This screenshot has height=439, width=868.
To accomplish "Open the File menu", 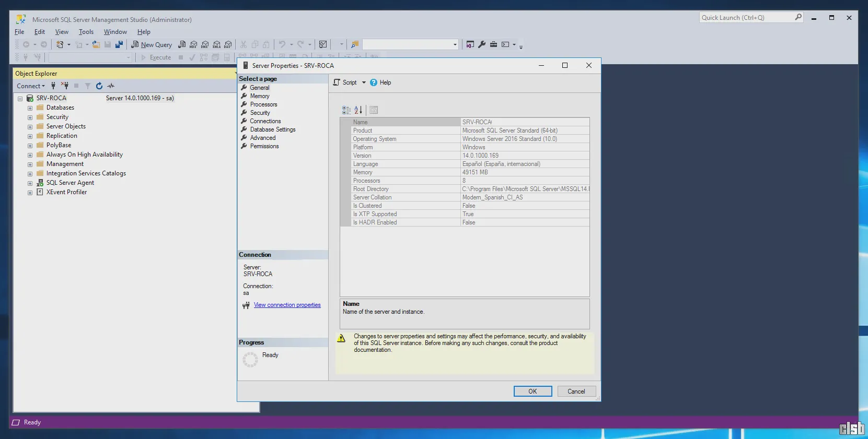I will pos(19,32).
